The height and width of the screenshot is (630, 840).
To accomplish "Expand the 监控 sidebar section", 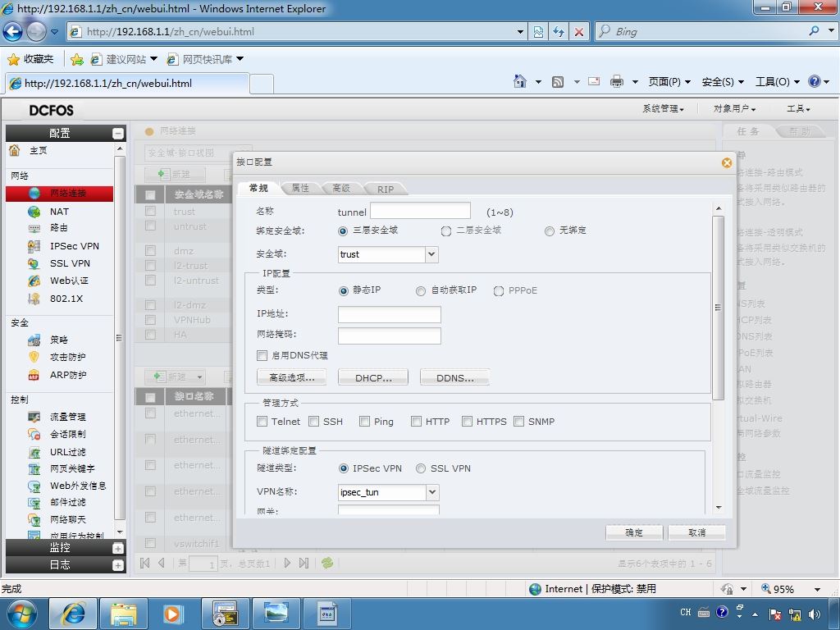I will (x=118, y=549).
